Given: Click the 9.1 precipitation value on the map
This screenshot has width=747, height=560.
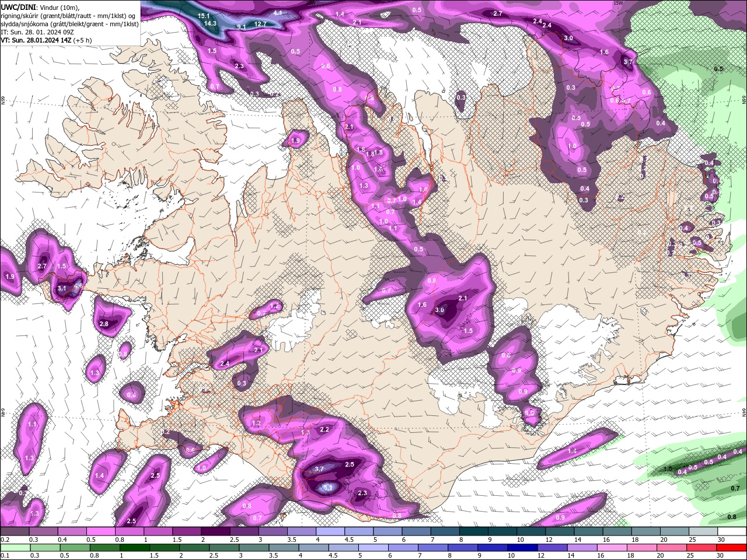Looking at the screenshot, I should point(241,27).
